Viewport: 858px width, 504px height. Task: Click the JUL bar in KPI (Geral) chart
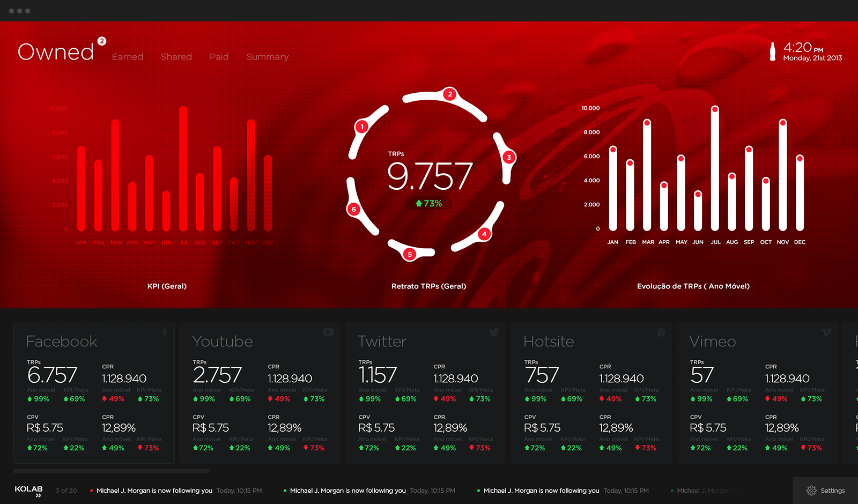[x=183, y=168]
